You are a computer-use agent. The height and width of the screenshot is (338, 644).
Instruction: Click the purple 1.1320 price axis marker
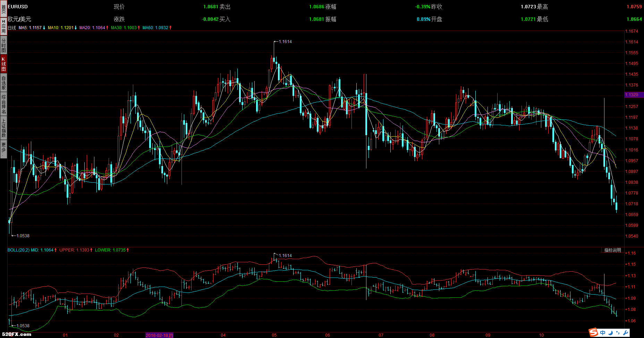coord(633,95)
